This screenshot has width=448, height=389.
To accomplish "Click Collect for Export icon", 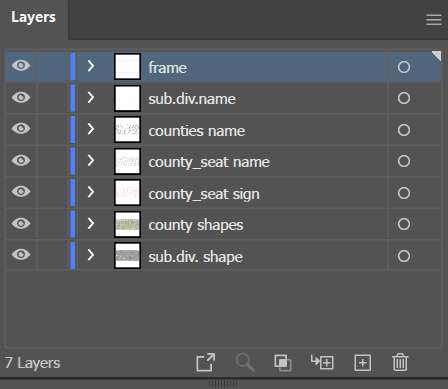I will 206,362.
